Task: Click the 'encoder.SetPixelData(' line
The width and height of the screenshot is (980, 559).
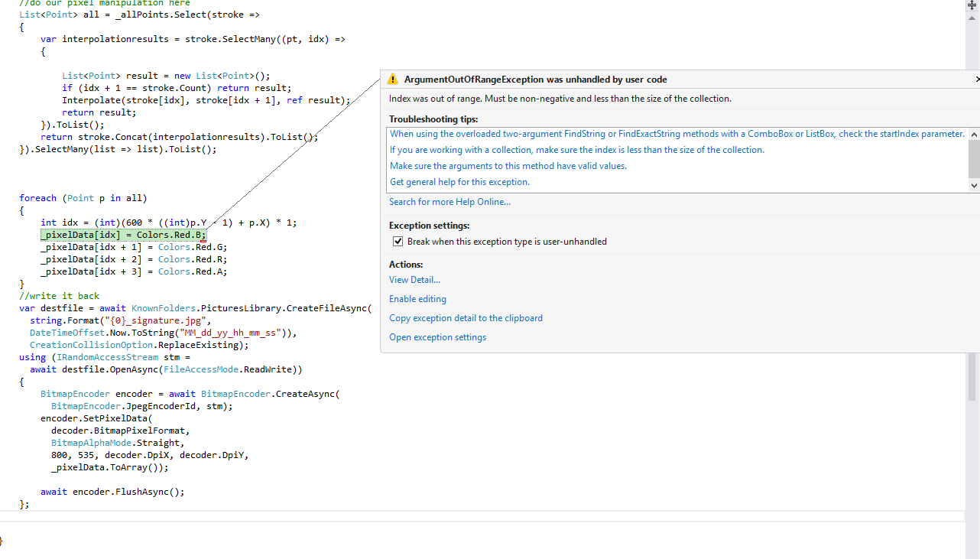Action: [96, 418]
